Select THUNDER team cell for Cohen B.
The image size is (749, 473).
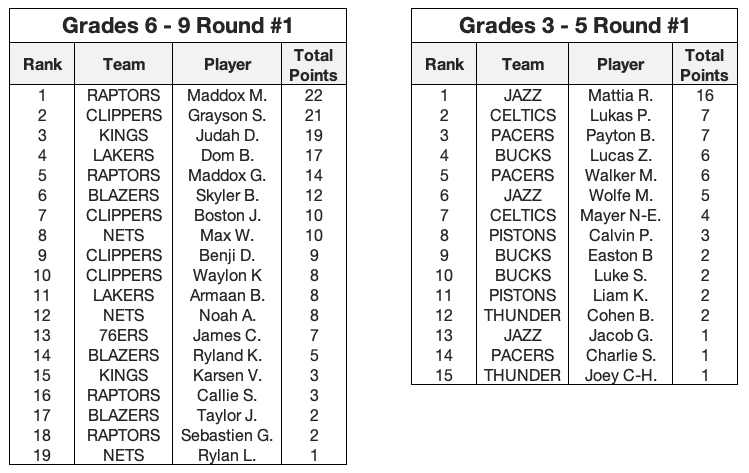[x=523, y=315]
